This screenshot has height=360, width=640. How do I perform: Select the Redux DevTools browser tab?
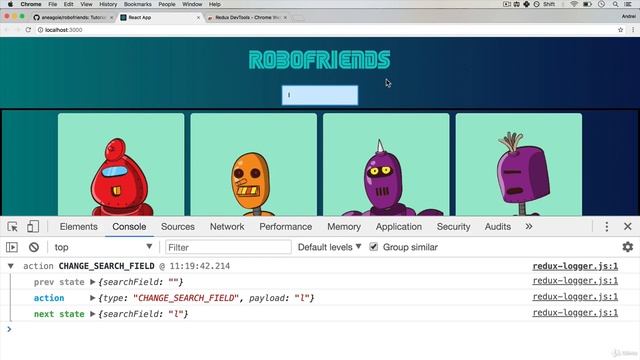pos(247,18)
